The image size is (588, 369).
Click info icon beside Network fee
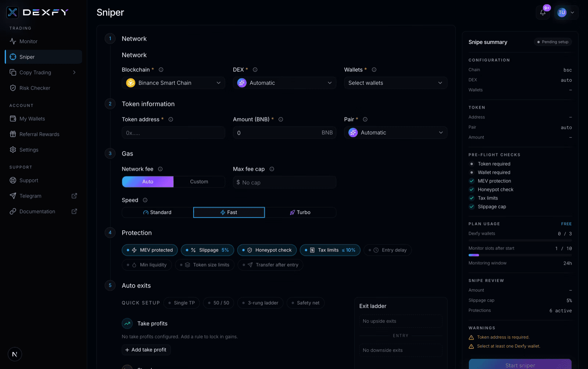coord(160,169)
